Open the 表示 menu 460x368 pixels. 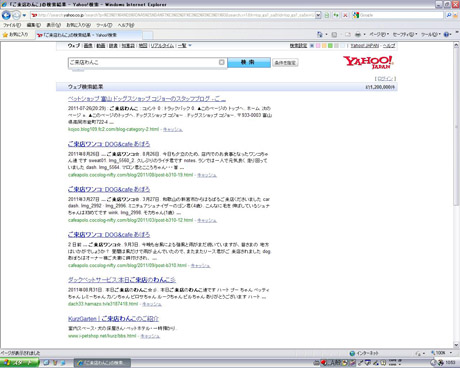point(53,25)
